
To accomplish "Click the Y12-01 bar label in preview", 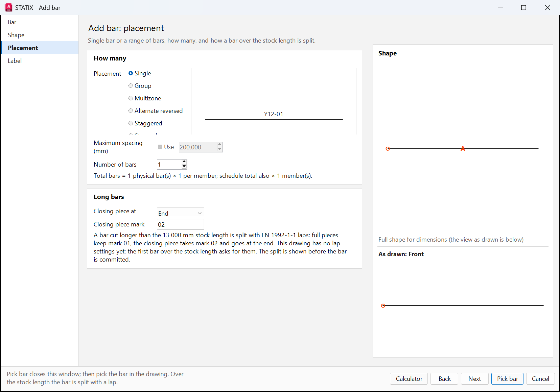I will [274, 114].
